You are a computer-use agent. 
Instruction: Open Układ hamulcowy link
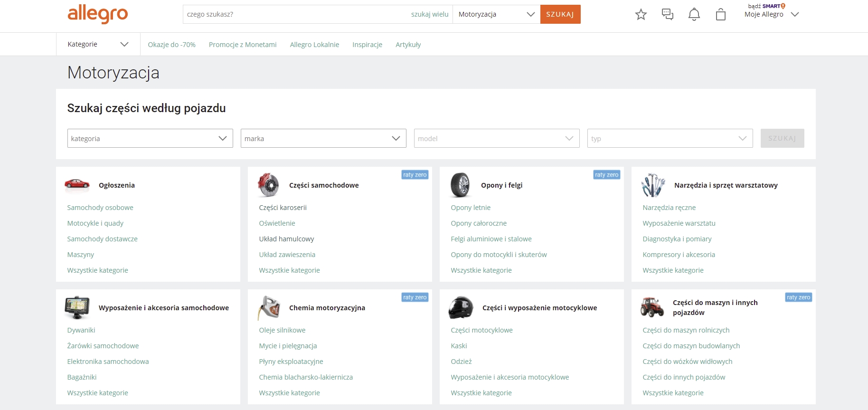click(x=287, y=239)
